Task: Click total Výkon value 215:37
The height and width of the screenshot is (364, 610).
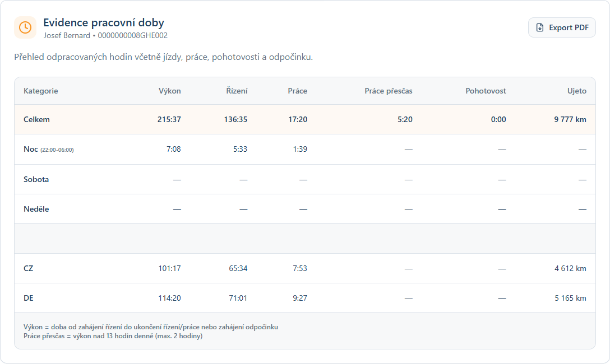Action: pyautogui.click(x=169, y=119)
